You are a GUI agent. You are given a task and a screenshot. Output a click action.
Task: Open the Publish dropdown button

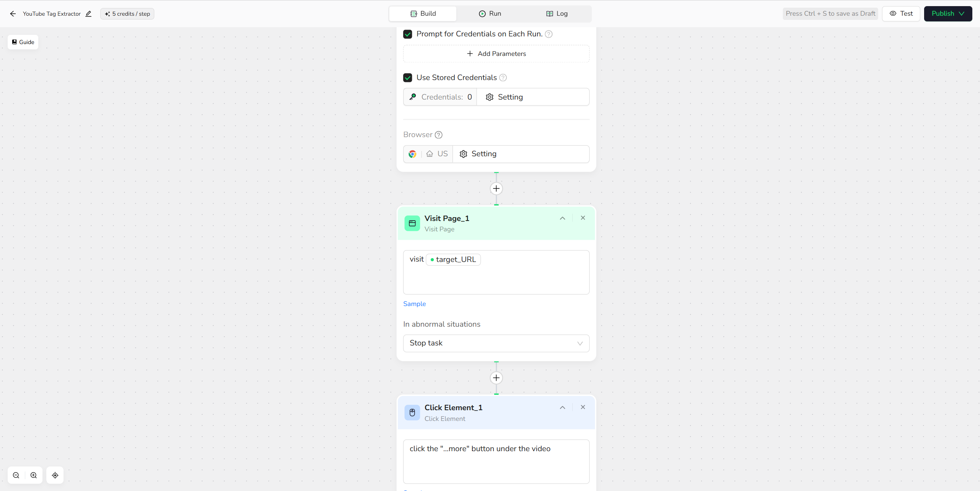pos(948,14)
